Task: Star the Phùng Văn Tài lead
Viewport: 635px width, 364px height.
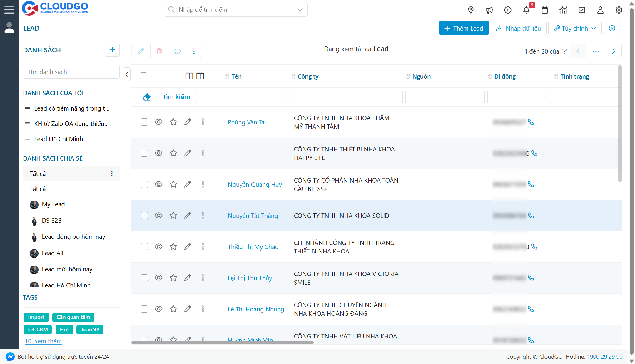Action: 173,122
